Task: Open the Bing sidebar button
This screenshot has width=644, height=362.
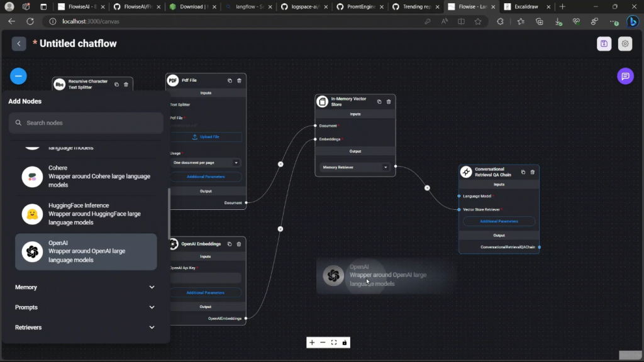Action: [633, 21]
